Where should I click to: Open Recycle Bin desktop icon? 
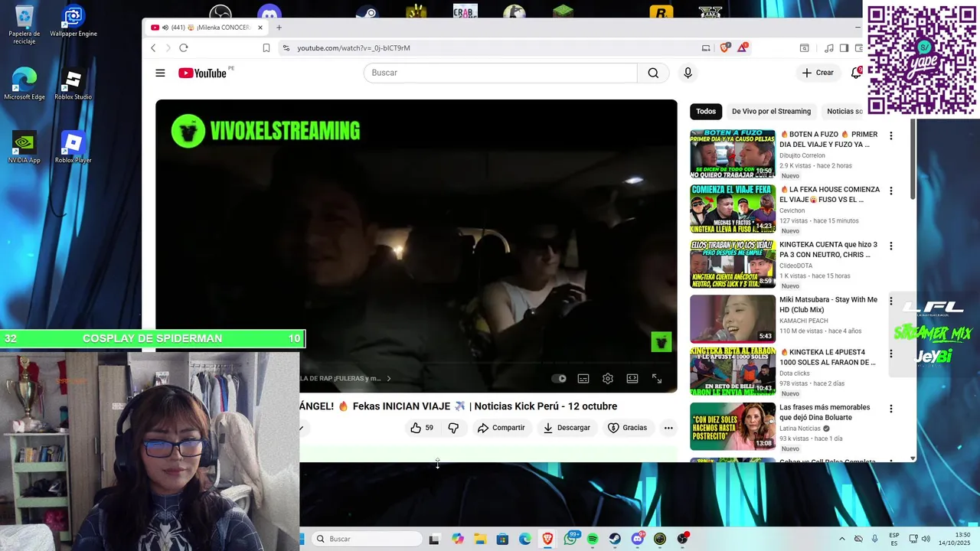[24, 24]
